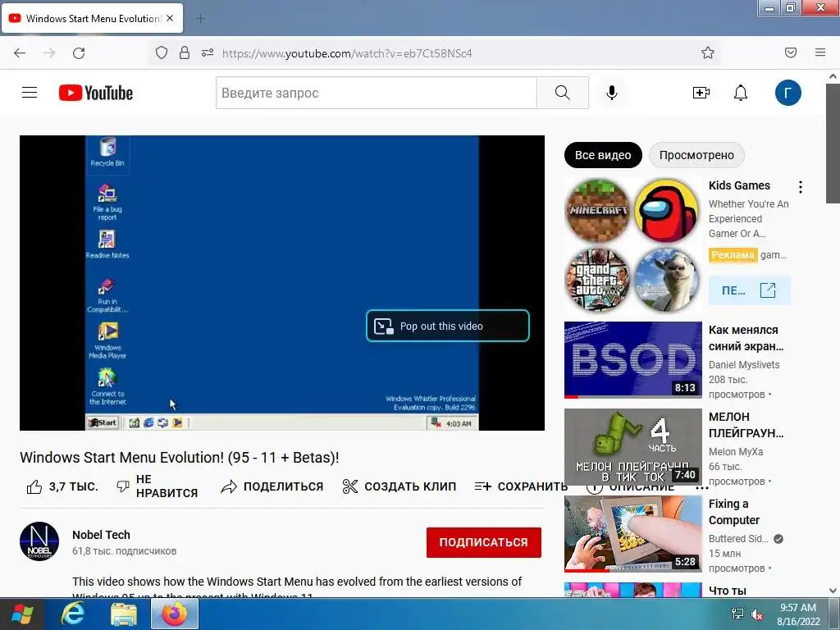The height and width of the screenshot is (630, 840).
Task: Pop out this video to picture-in-picture
Action: point(448,326)
